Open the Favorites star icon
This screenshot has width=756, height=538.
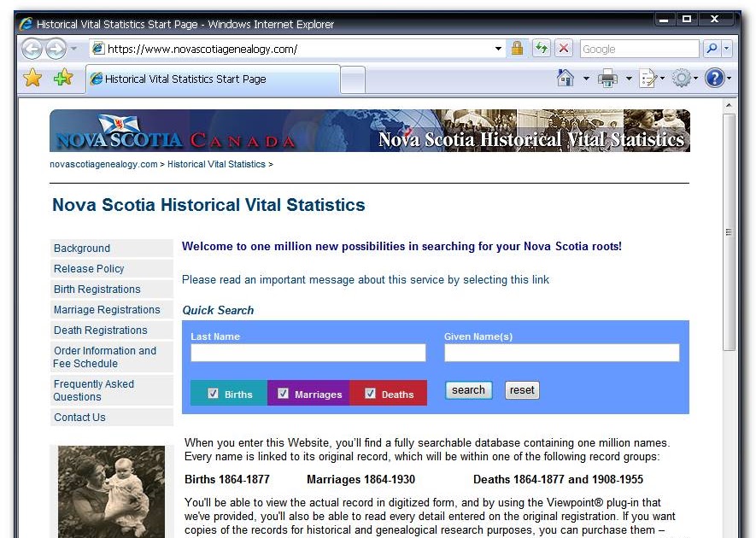tap(32, 77)
